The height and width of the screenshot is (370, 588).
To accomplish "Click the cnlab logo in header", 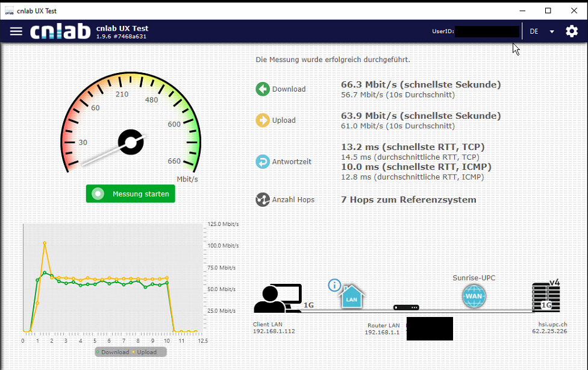I will [x=60, y=31].
